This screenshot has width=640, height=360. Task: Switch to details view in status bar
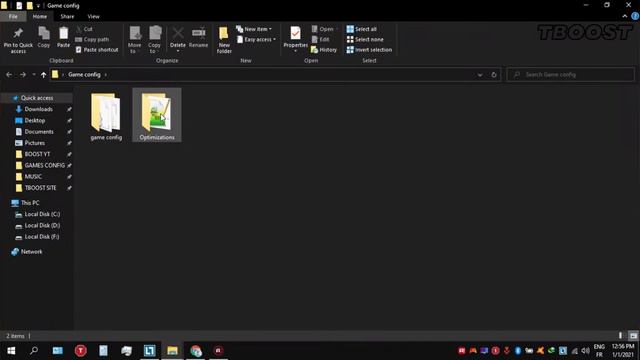click(x=620, y=336)
